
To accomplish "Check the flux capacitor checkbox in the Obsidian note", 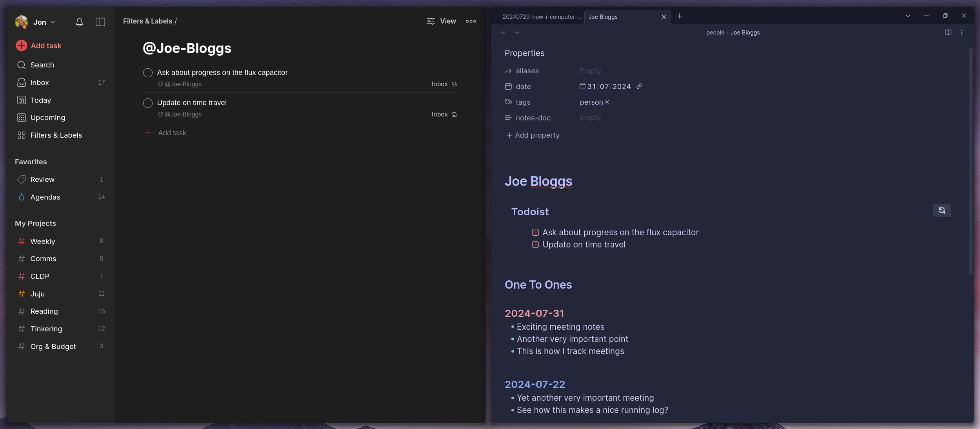I will 535,233.
